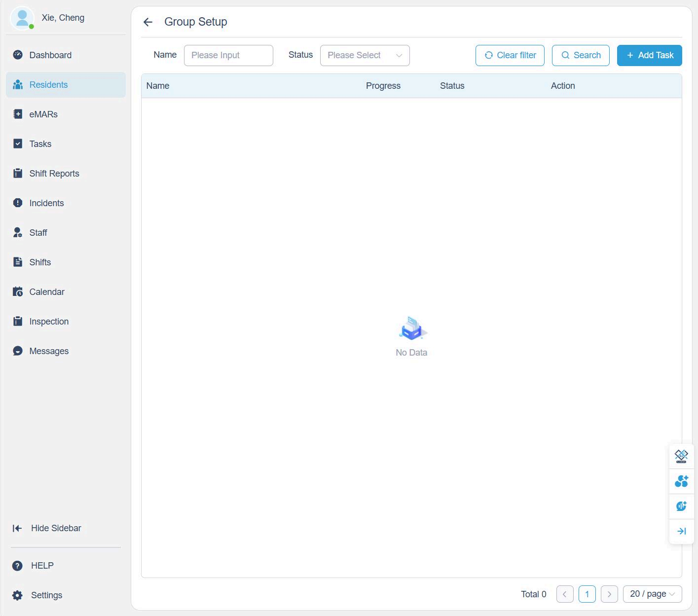
Task: Click the top floating widget icon
Action: tap(681, 456)
